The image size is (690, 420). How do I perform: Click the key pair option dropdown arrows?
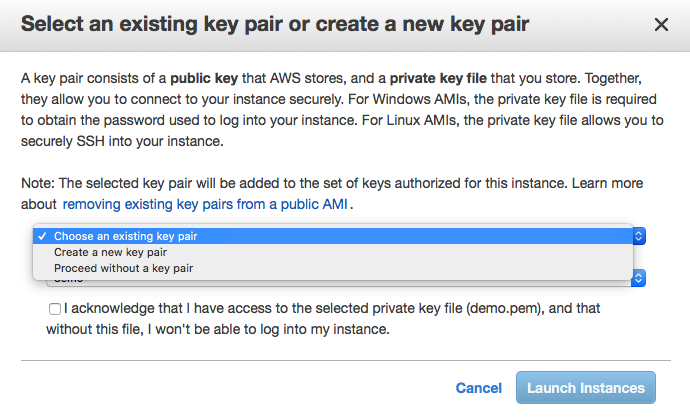640,236
